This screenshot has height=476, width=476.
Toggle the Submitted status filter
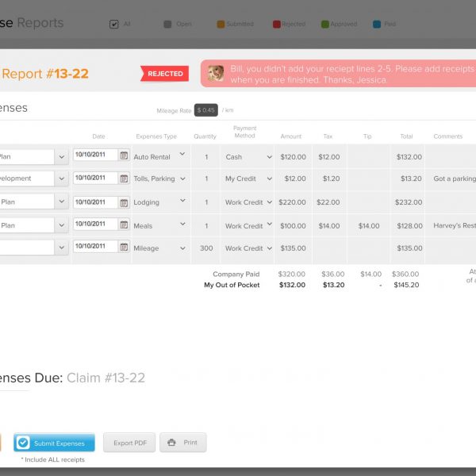(x=221, y=24)
